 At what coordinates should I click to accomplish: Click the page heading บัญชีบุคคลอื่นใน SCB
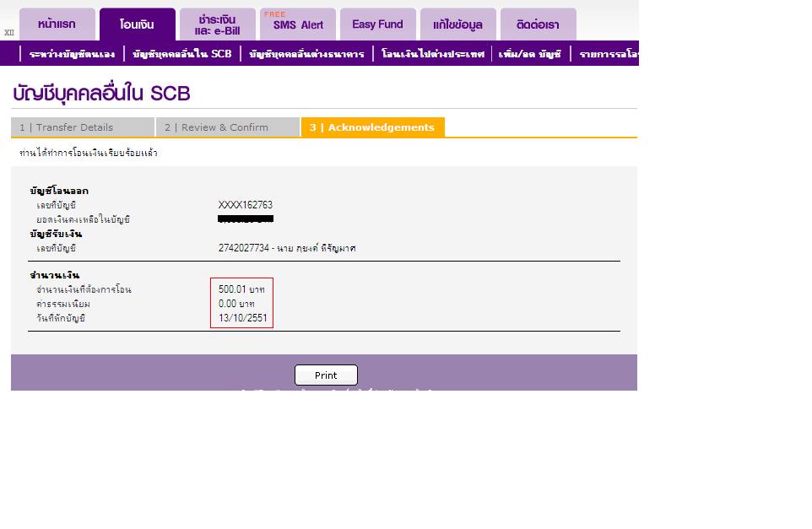101,94
